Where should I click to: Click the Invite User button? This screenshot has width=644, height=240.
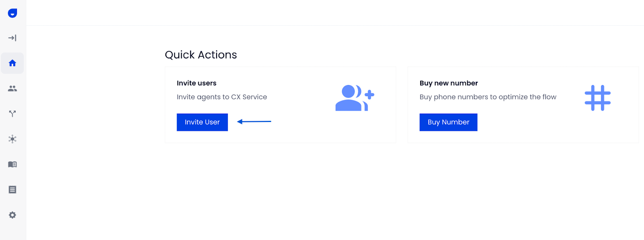(x=202, y=122)
